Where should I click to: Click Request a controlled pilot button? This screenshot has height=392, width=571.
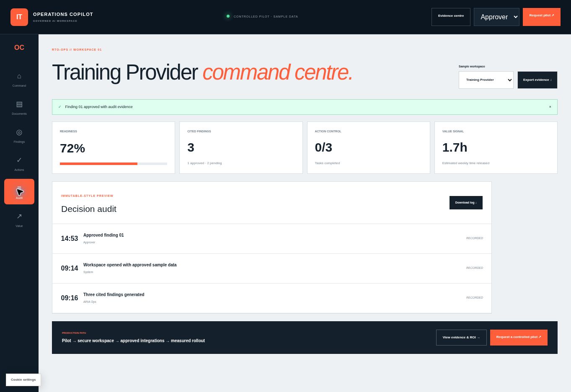coord(519,338)
